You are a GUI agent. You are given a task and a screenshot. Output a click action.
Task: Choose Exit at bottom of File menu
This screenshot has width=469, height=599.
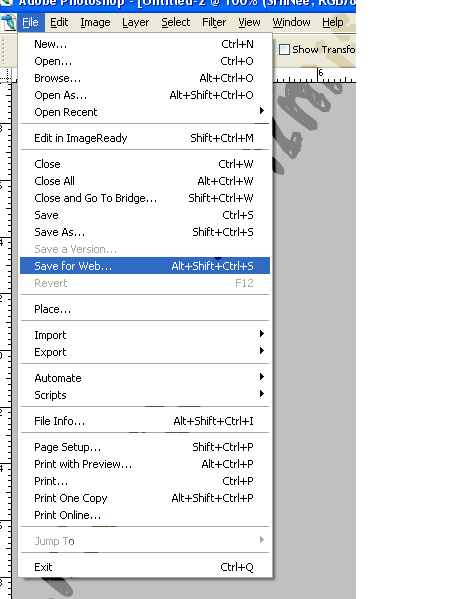[145, 567]
